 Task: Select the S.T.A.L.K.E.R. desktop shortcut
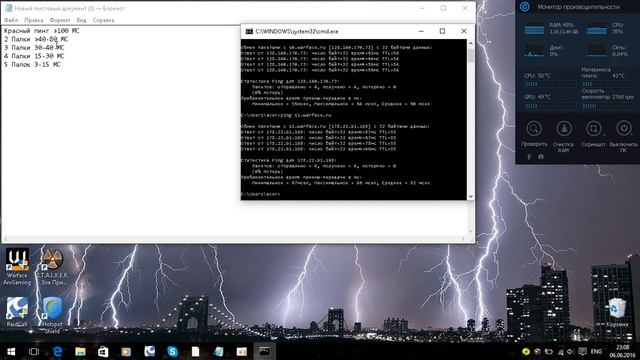click(x=52, y=267)
